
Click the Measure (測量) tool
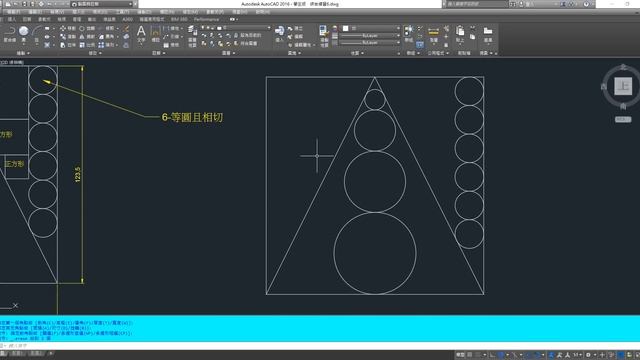tap(433, 35)
